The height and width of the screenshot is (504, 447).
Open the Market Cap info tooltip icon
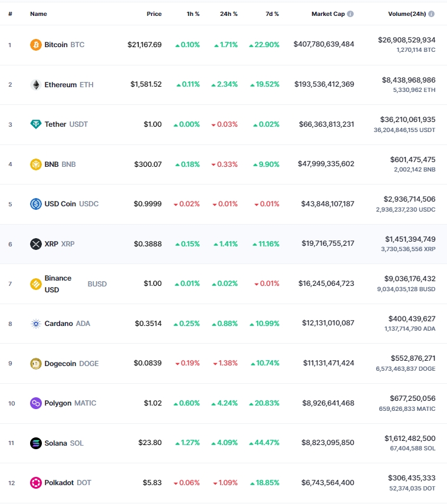click(350, 14)
